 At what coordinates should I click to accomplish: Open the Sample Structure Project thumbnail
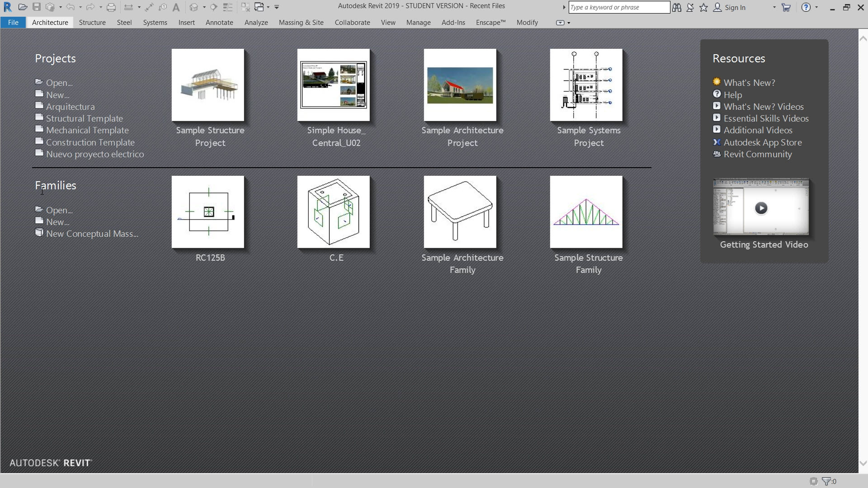(x=208, y=85)
